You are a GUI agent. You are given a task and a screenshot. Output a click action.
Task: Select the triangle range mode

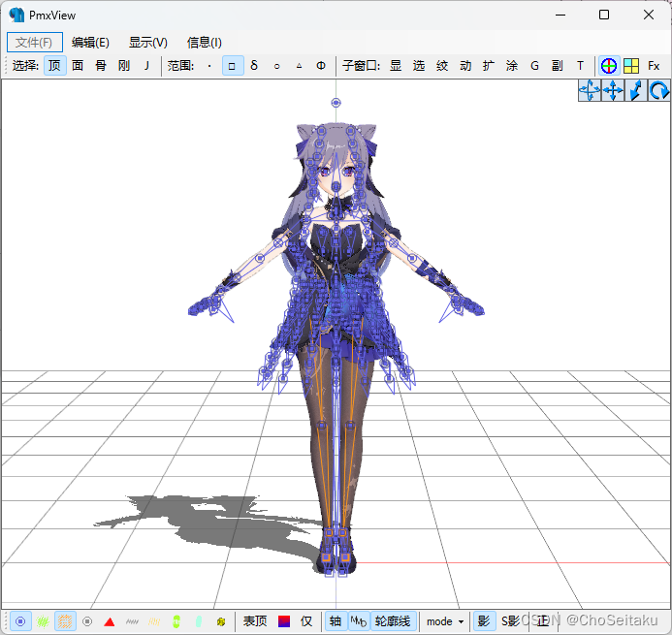pos(299,66)
